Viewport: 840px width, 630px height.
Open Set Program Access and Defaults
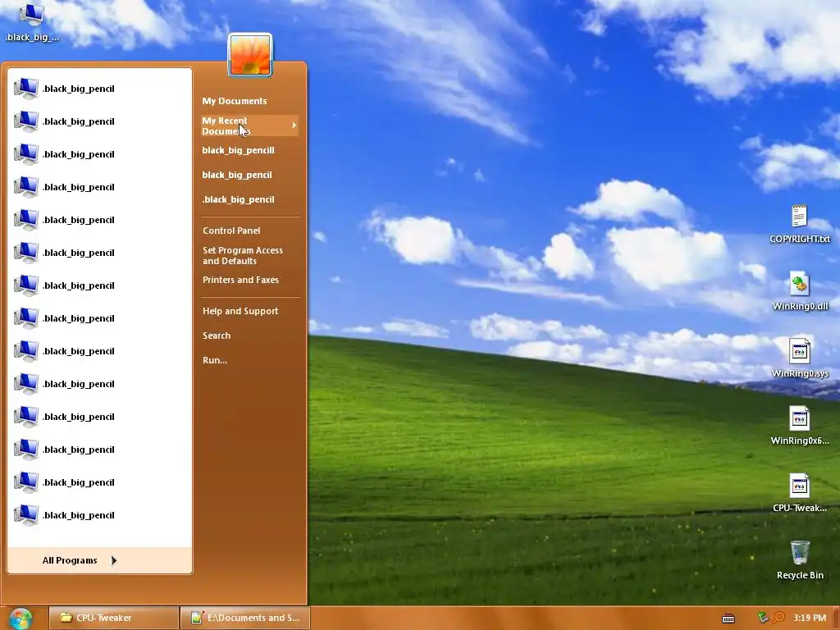pos(243,256)
